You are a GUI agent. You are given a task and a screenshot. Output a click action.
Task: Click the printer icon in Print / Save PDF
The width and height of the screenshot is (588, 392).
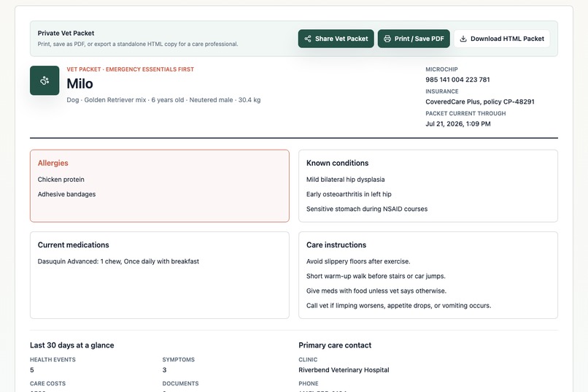tap(387, 39)
